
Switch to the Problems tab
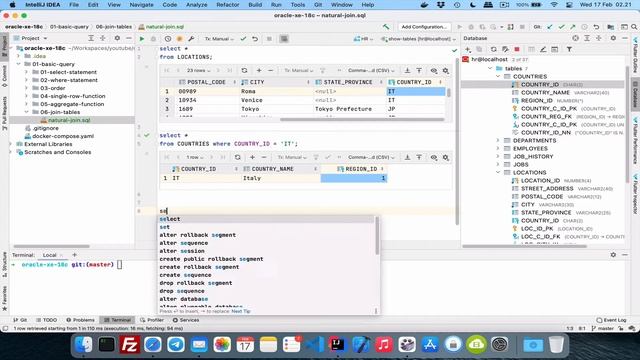click(80, 320)
